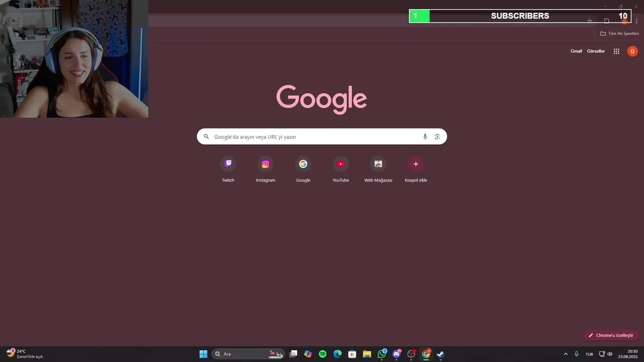Focus the Google search box

[321, 137]
